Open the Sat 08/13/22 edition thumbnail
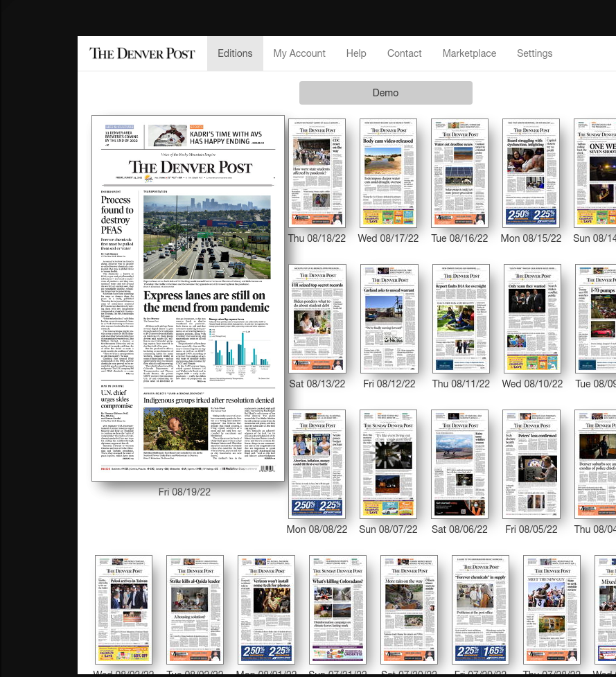The image size is (616, 677). 317,319
